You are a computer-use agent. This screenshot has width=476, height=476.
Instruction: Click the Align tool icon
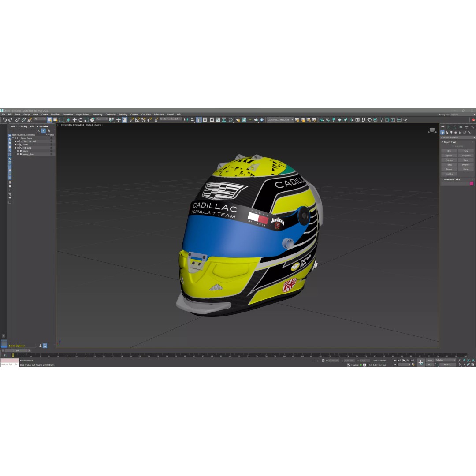click(192, 119)
